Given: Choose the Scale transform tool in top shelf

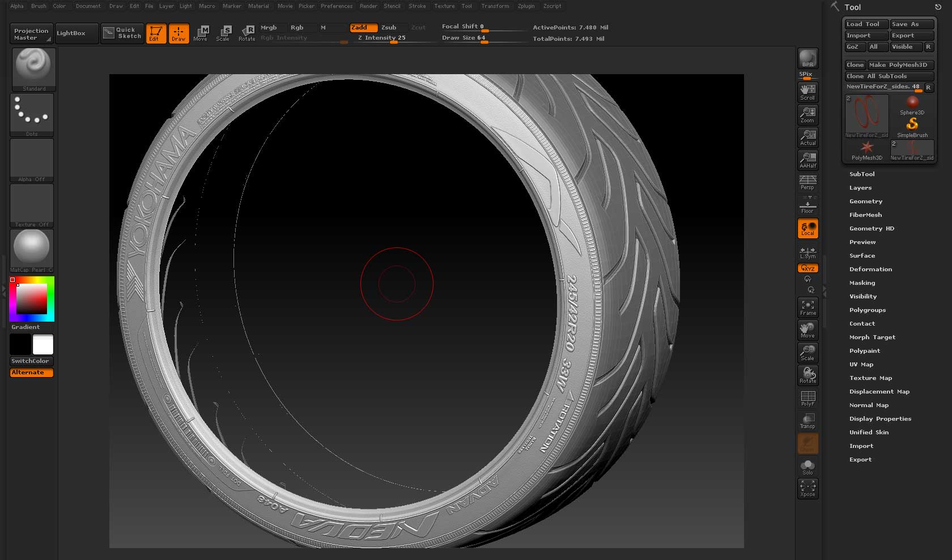Looking at the screenshot, I should (x=223, y=33).
